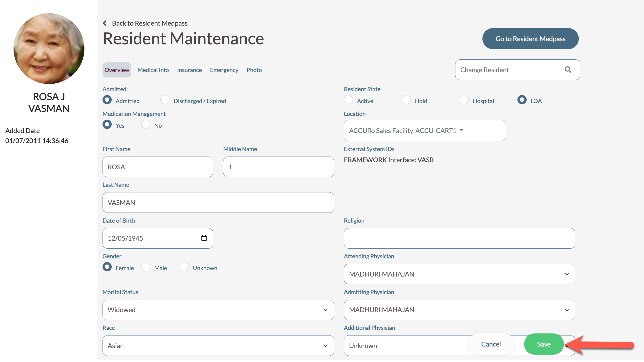Image resolution: width=644 pixels, height=362 pixels.
Task: Switch to the Medical Info tab
Action: [153, 70]
